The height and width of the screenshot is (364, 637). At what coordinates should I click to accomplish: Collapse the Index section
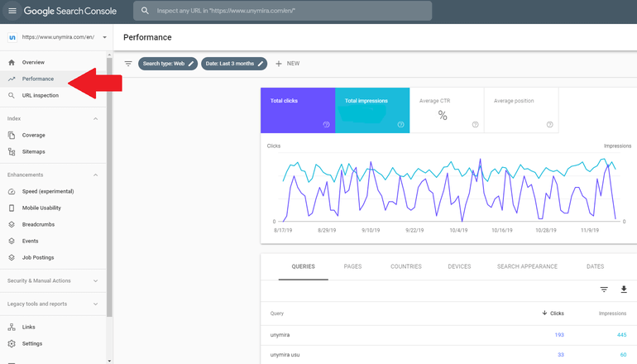95,118
